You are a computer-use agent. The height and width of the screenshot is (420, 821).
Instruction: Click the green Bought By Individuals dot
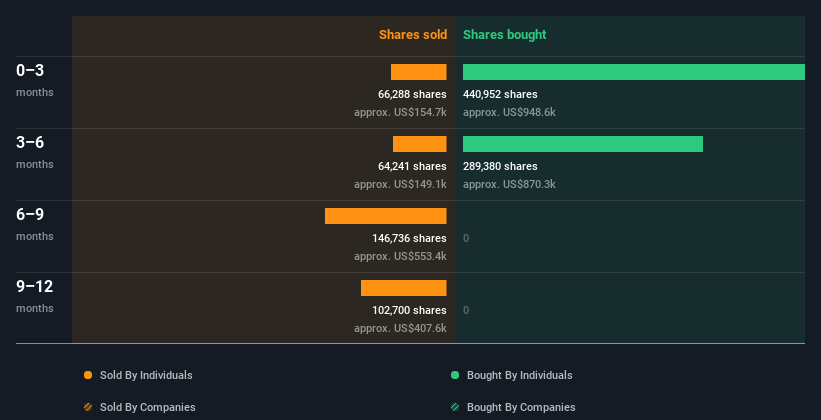[455, 375]
